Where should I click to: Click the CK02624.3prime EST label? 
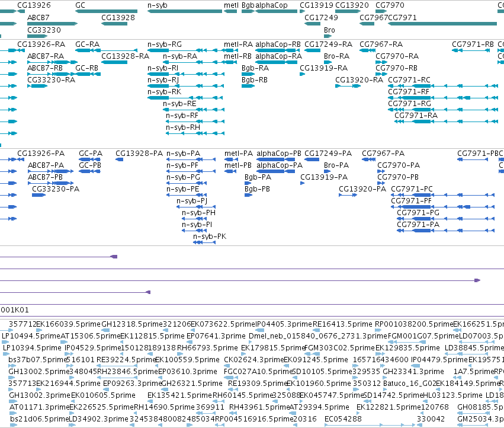coord(254,360)
